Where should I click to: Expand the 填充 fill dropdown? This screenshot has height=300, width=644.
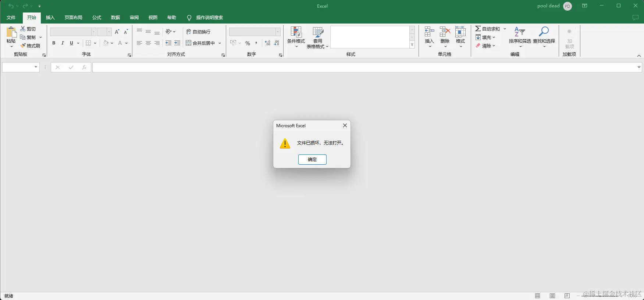coord(494,37)
